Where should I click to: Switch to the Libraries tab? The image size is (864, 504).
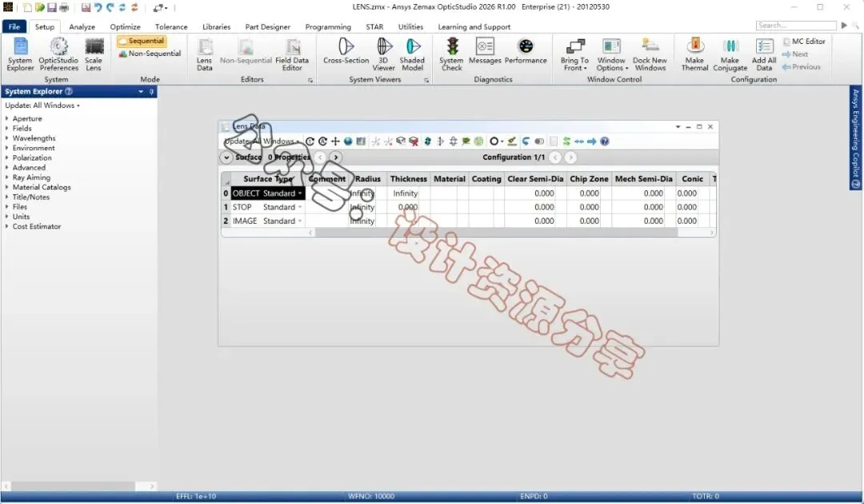point(217,26)
